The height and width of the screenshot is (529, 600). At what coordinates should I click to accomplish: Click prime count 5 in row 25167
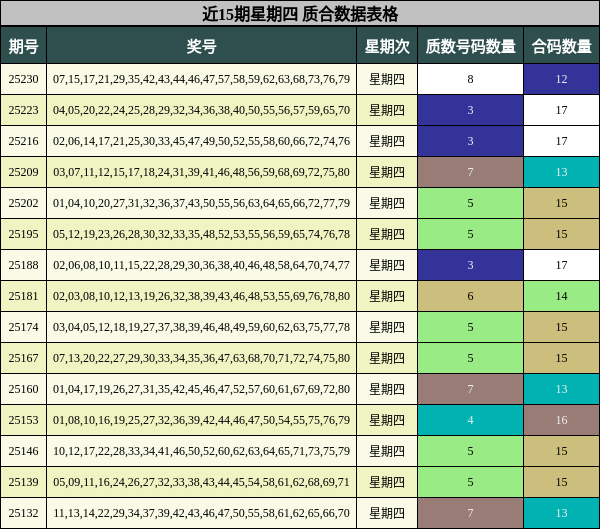click(470, 358)
